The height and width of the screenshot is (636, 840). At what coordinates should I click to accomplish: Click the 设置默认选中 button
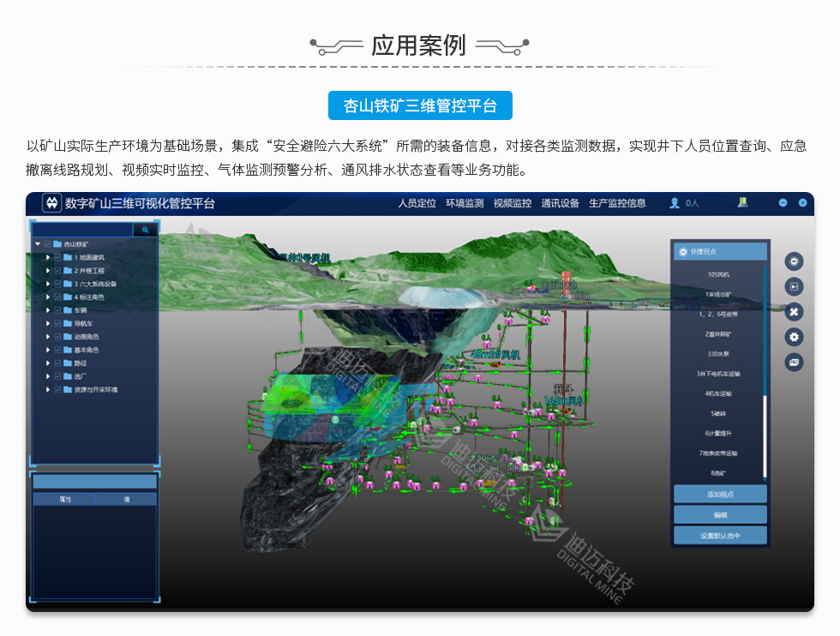click(720, 536)
